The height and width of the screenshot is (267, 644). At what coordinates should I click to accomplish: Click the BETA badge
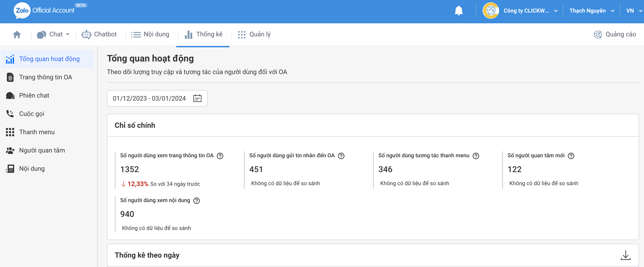80,5
